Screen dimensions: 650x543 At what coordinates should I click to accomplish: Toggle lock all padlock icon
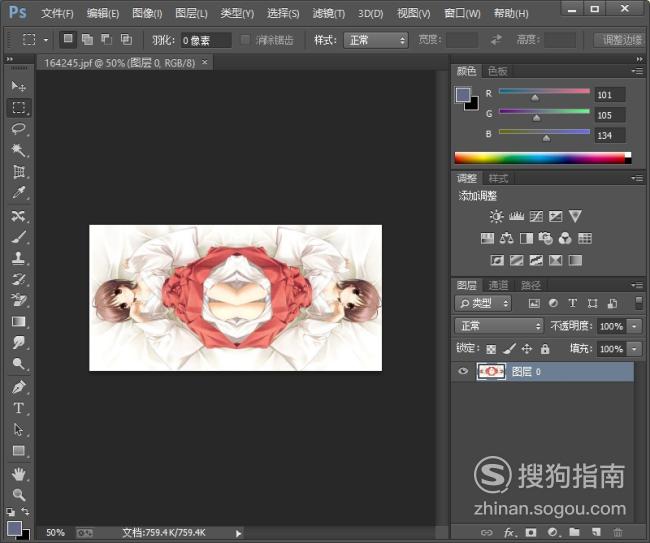coord(545,349)
